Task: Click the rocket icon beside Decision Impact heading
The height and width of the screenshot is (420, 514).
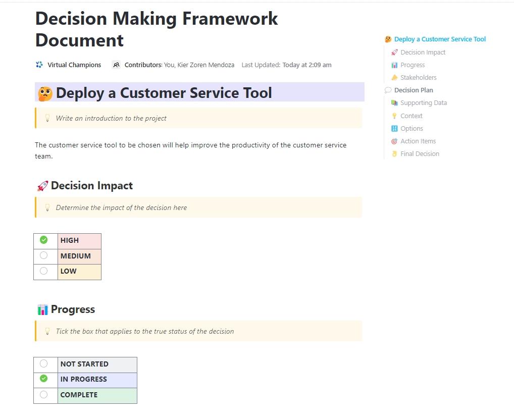Action: tap(42, 186)
